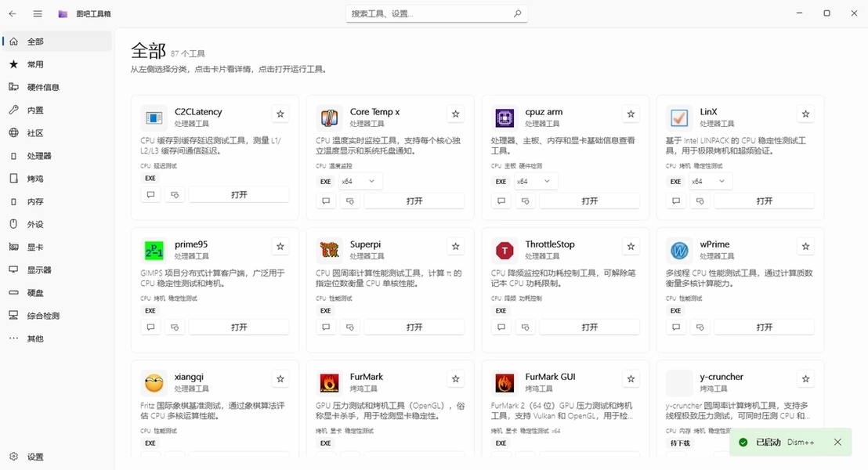The width and height of the screenshot is (868, 470).
Task: Click the ThrottleStop red T icon
Action: (x=505, y=251)
